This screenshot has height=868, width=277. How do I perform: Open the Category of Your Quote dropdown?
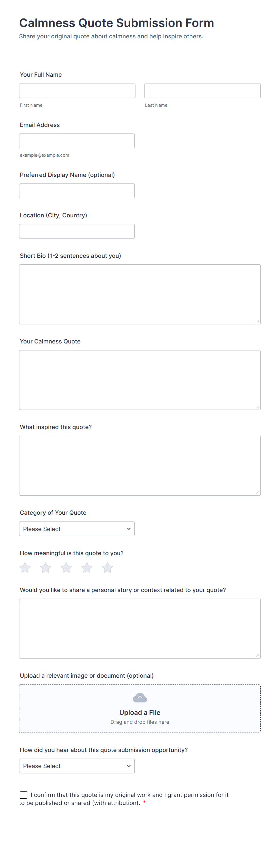(77, 529)
